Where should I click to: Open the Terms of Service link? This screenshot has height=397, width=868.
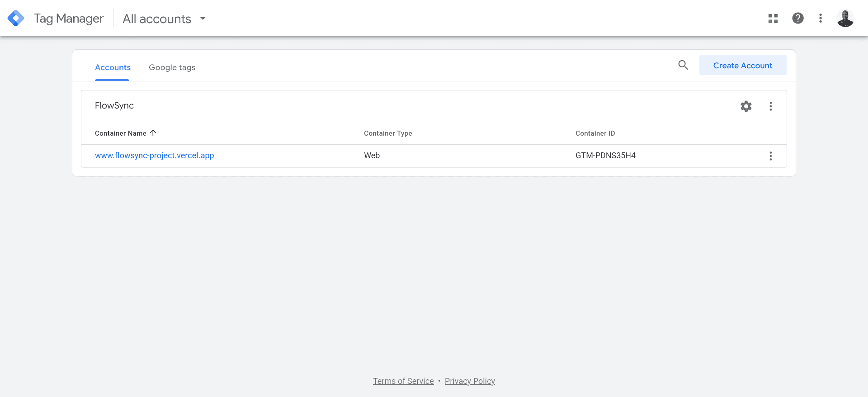(403, 381)
